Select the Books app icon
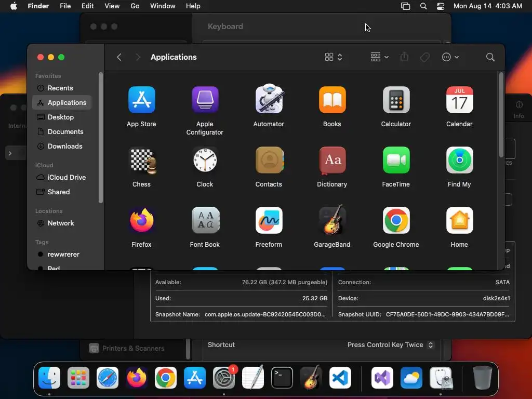Screen dimensions: 532x399 coord(332,100)
